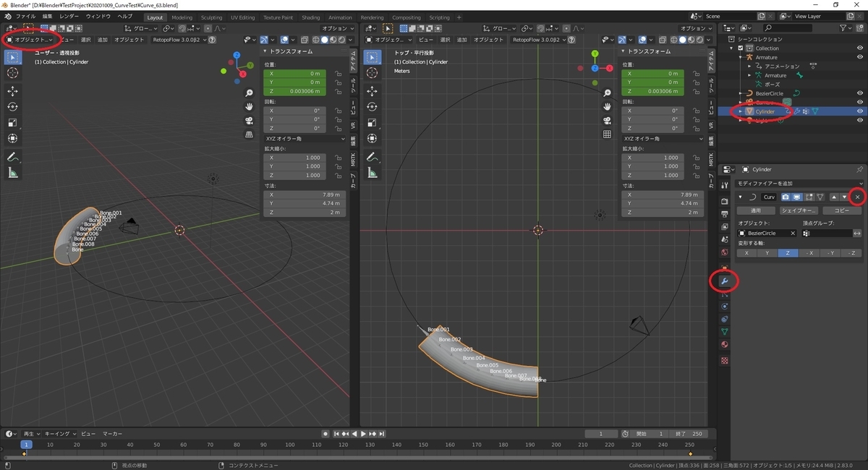Open the Modifier properties wrench tab
Viewport: 868px width, 470px height.
[724, 281]
